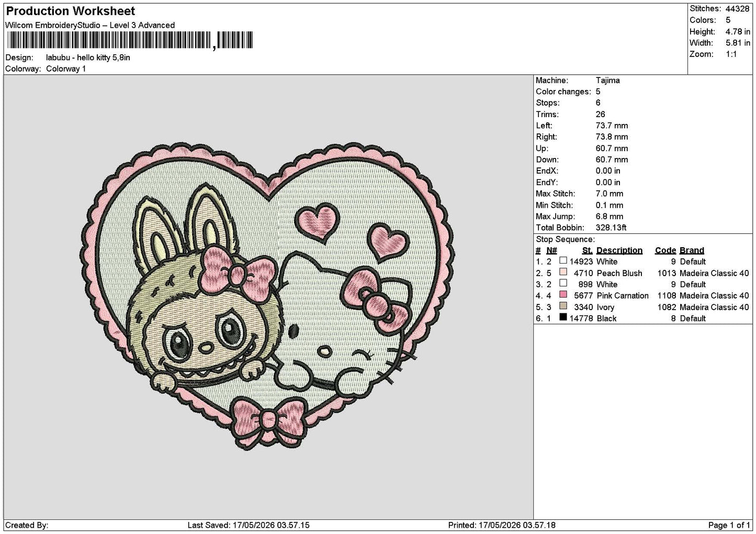Click the 'Madeira Classic 40' brand for Peach Blush
The image size is (756, 534).
point(714,273)
